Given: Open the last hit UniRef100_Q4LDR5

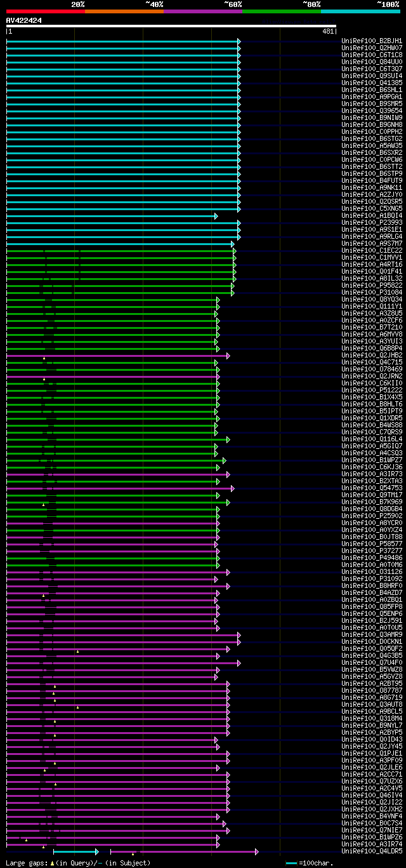Looking at the screenshot, I should click(x=372, y=851).
